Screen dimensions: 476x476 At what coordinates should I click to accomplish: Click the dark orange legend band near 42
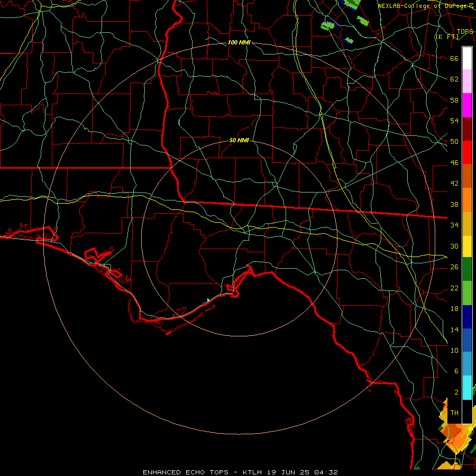467,176
